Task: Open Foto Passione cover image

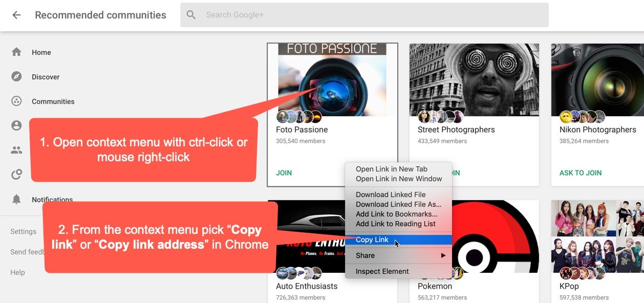Action: [x=332, y=80]
